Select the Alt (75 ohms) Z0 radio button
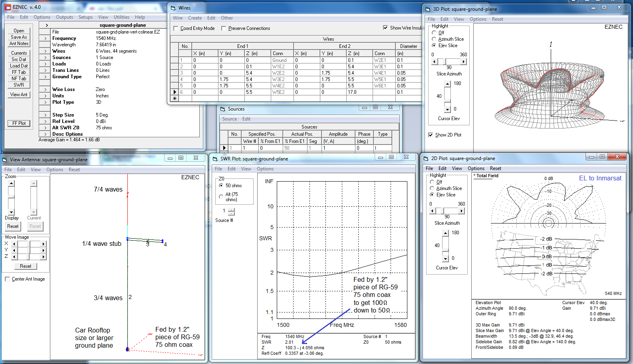Image resolution: width=633 pixels, height=364 pixels. pyautogui.click(x=221, y=196)
